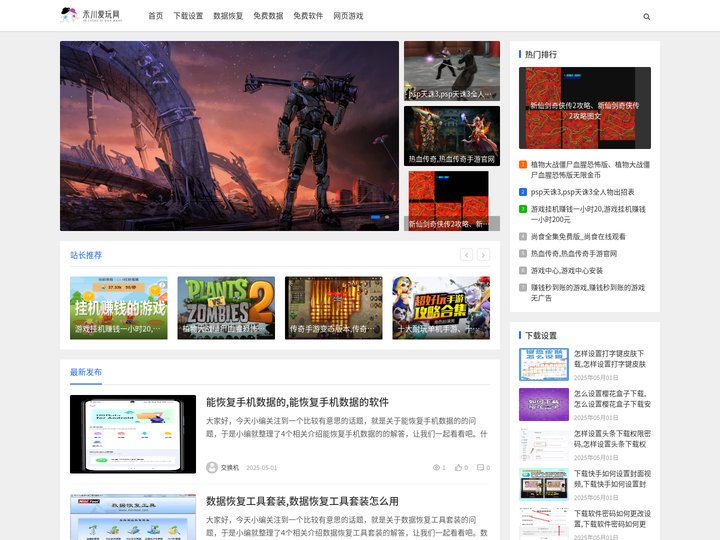Select the 最新发布 tab heading
The height and width of the screenshot is (540, 720).
pyautogui.click(x=86, y=372)
